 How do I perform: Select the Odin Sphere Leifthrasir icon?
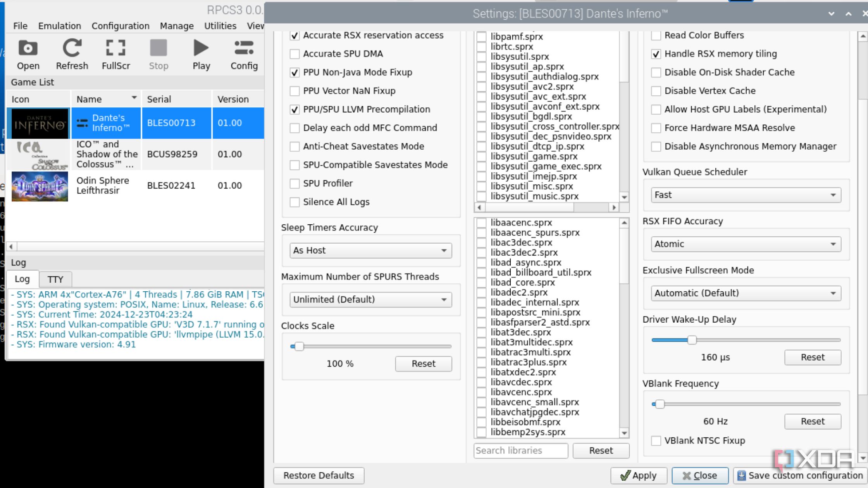coord(40,186)
